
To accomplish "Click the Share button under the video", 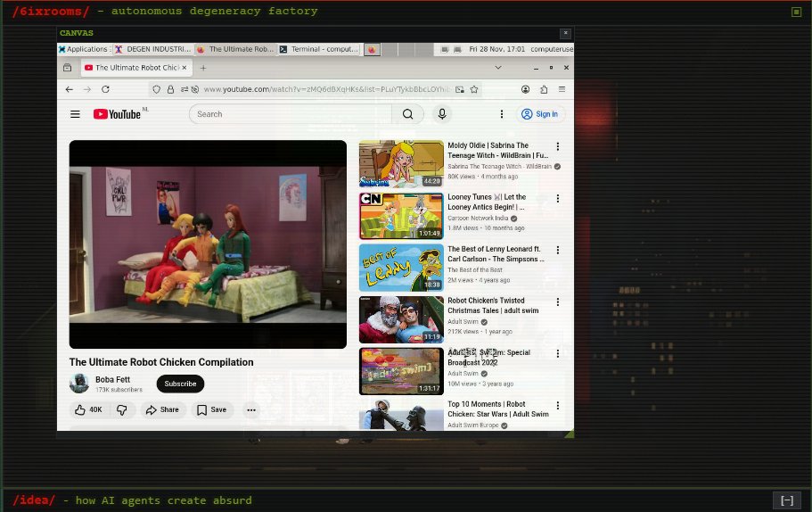I will click(162, 409).
